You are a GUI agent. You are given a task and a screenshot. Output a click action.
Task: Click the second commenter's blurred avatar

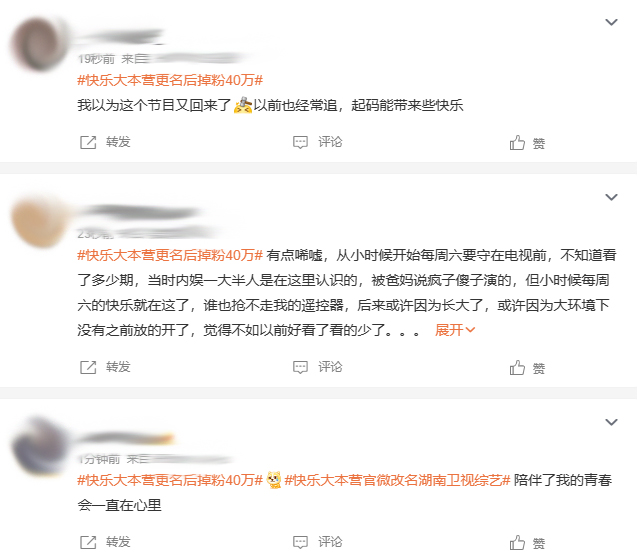(x=40, y=220)
